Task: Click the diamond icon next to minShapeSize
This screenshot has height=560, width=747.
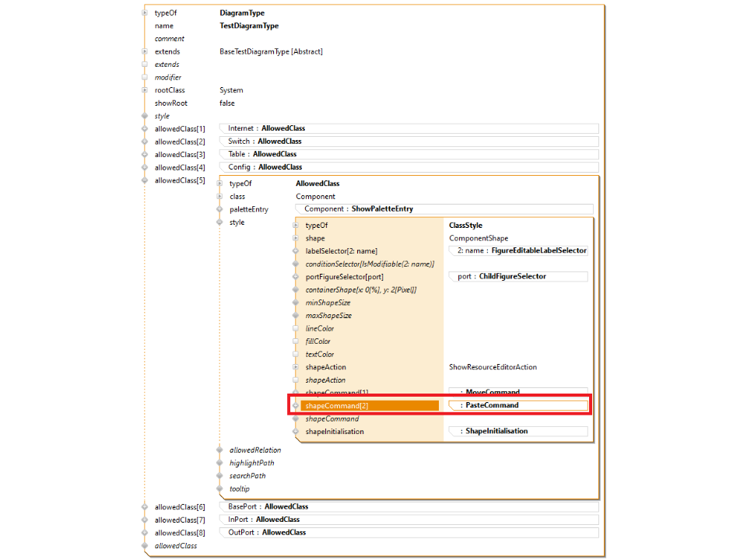Action: pyautogui.click(x=296, y=303)
